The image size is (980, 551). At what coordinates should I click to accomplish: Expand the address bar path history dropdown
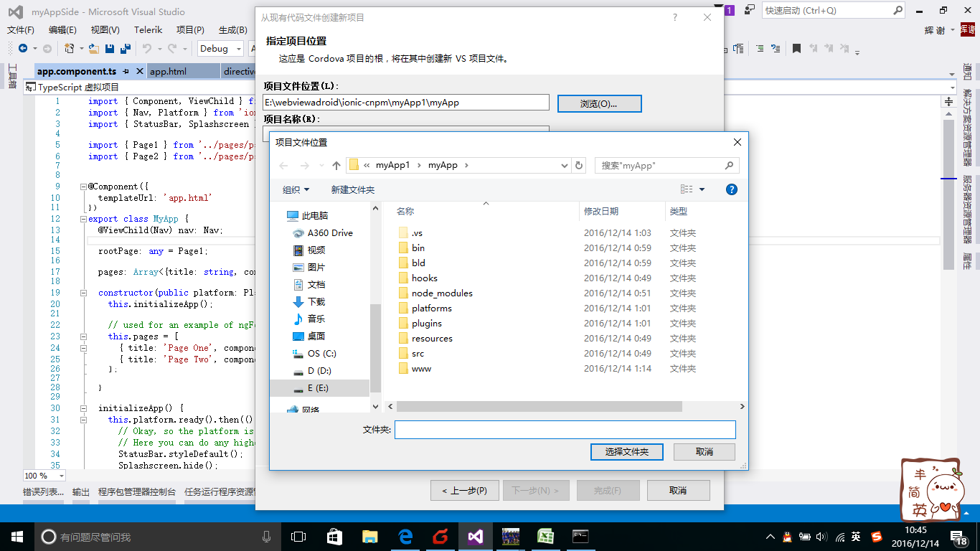(565, 166)
